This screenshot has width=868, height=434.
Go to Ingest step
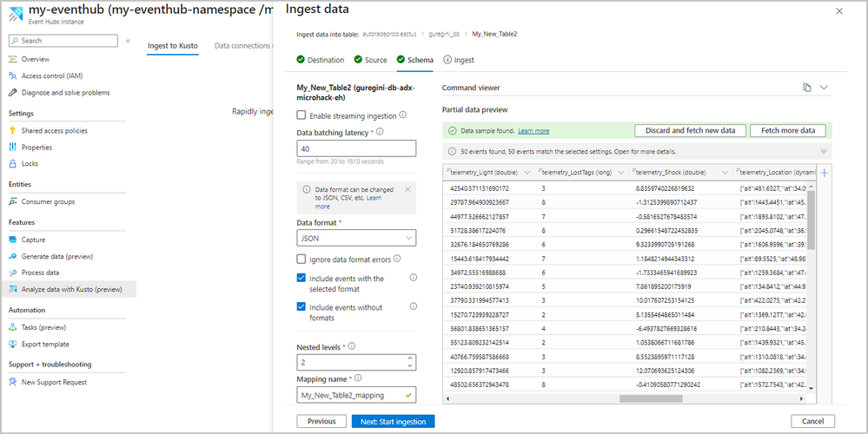coord(459,60)
